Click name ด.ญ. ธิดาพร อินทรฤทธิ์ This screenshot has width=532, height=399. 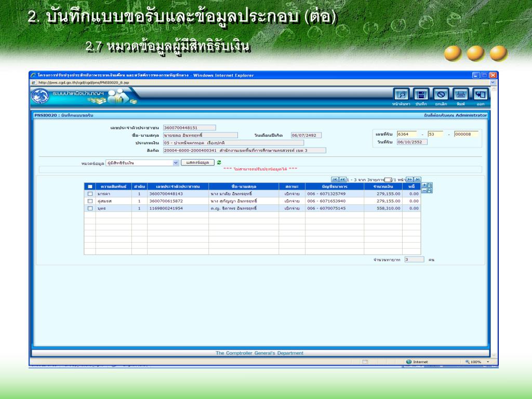[233, 208]
